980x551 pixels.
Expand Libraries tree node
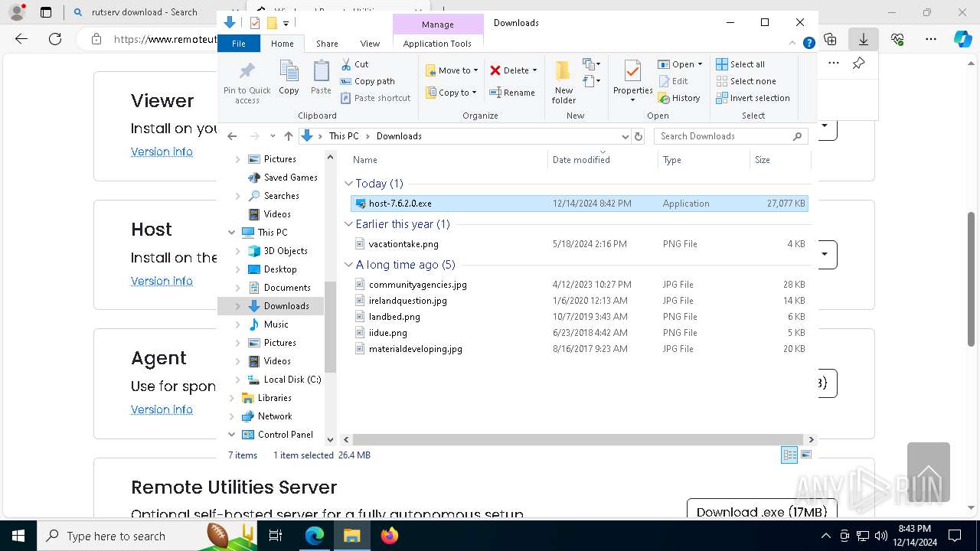pyautogui.click(x=232, y=398)
